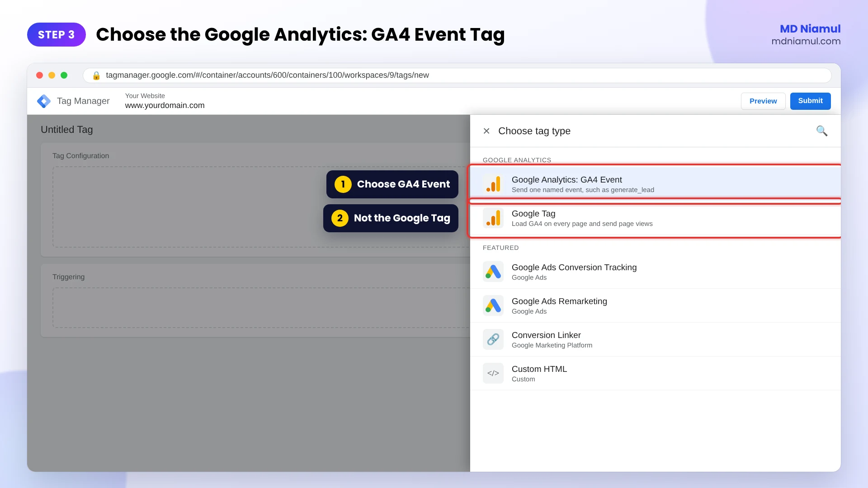
Task: Click the 'Tag Configuration' section label
Action: coord(81,156)
